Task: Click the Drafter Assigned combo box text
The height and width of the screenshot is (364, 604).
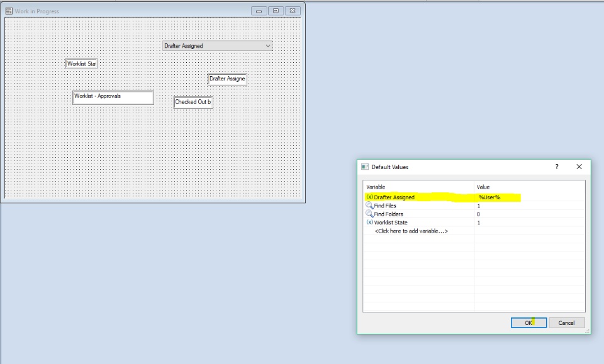Action: [183, 46]
